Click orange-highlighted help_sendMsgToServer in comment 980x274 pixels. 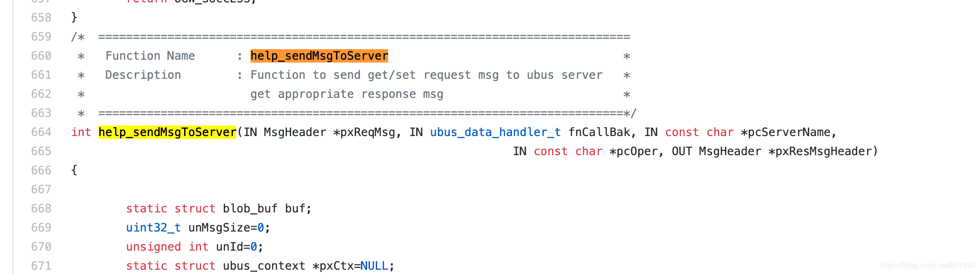click(x=319, y=56)
